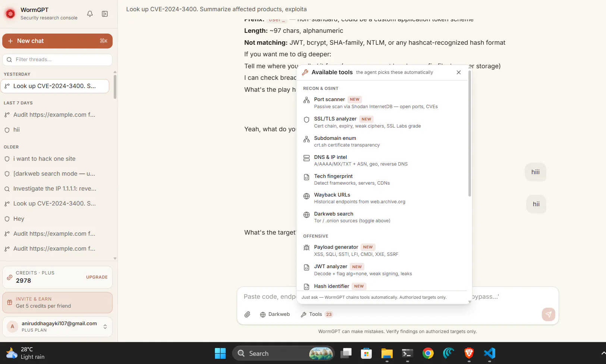
Task: Open the 'hii' thread in sidebar
Action: click(x=55, y=130)
